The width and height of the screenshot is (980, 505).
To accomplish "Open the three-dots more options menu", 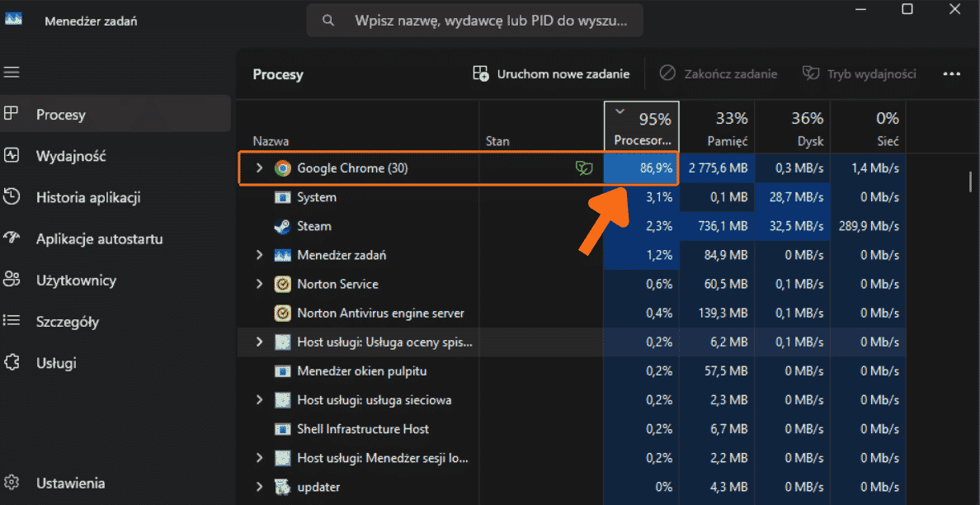I will point(951,73).
